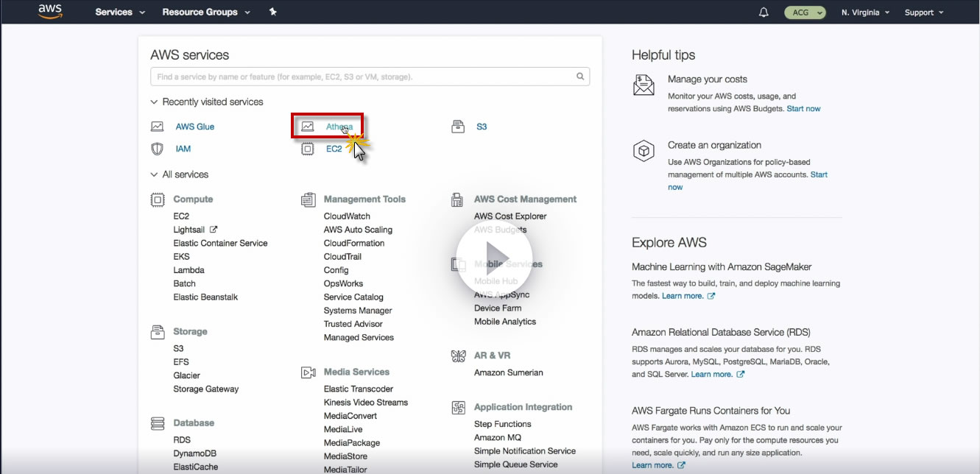Image resolution: width=980 pixels, height=474 pixels.
Task: Open AWS Cost Explorer
Action: (510, 216)
